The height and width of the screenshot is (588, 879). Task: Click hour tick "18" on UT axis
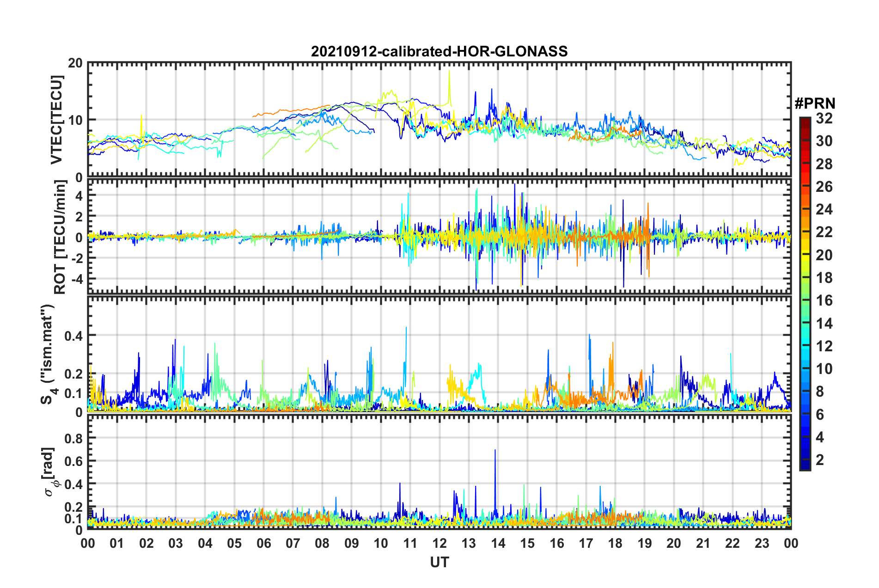coord(615,543)
